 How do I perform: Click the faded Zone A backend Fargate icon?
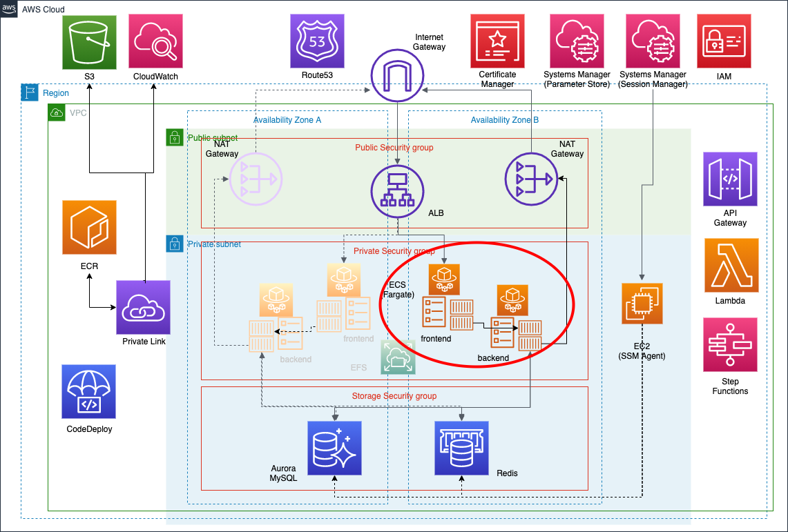pyautogui.click(x=276, y=300)
